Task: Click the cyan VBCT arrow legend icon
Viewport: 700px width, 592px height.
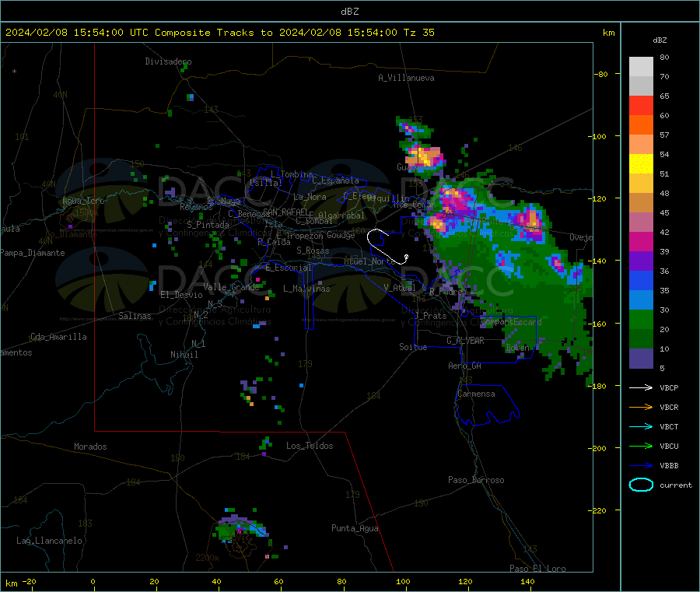Action: 641,426
